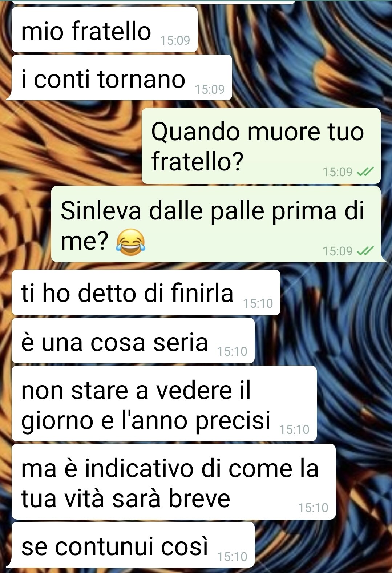Select the 'Sinleva dalle palle prima di me?' message
The image size is (392, 573).
[216, 224]
